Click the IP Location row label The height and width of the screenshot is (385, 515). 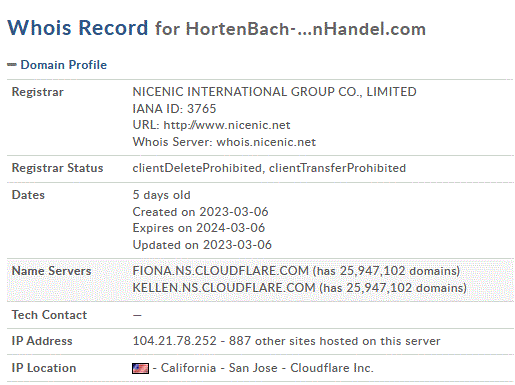click(x=44, y=368)
